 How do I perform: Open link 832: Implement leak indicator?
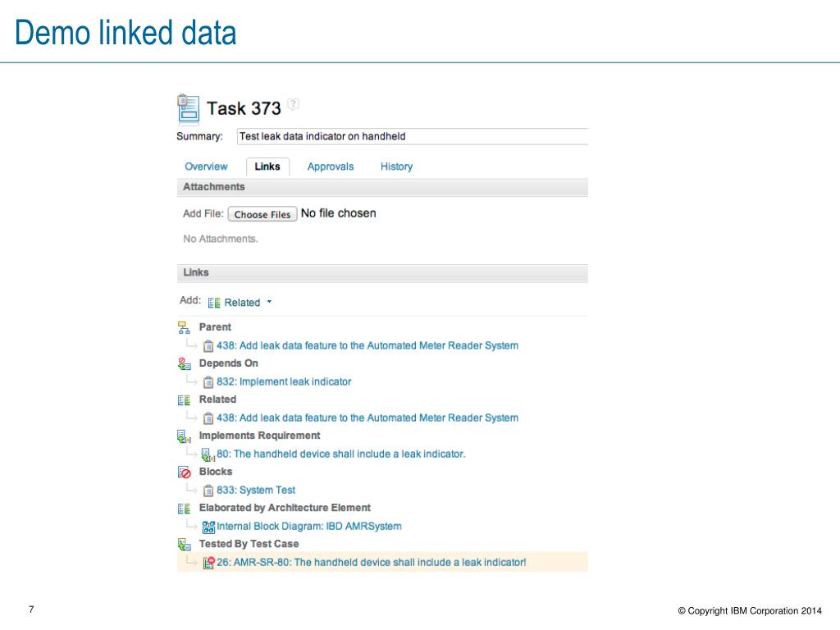point(284,381)
